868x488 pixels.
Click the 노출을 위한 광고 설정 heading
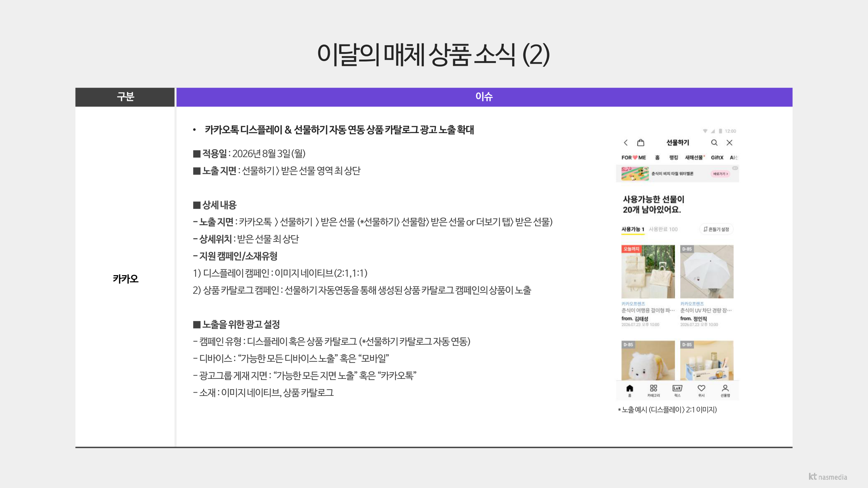pyautogui.click(x=237, y=324)
